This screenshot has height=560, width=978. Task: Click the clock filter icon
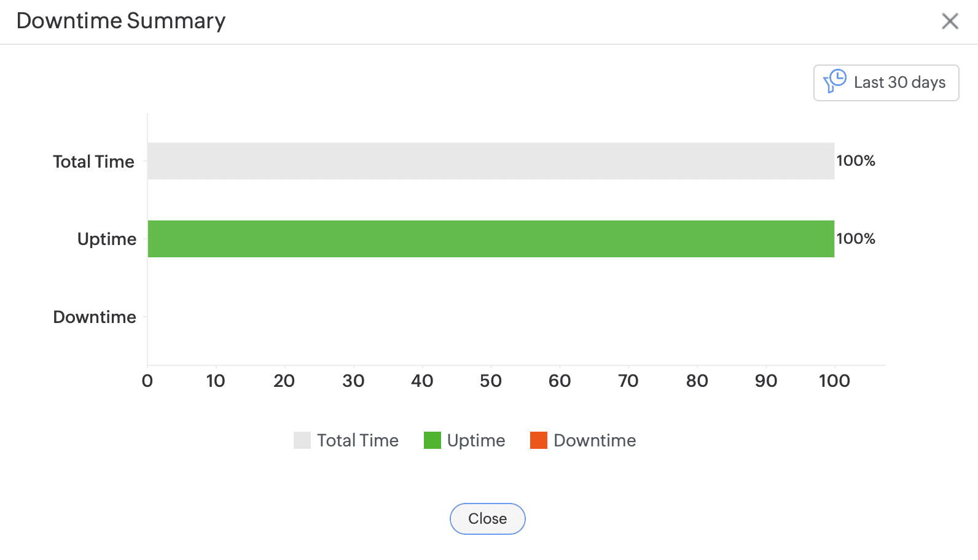pyautogui.click(x=835, y=81)
